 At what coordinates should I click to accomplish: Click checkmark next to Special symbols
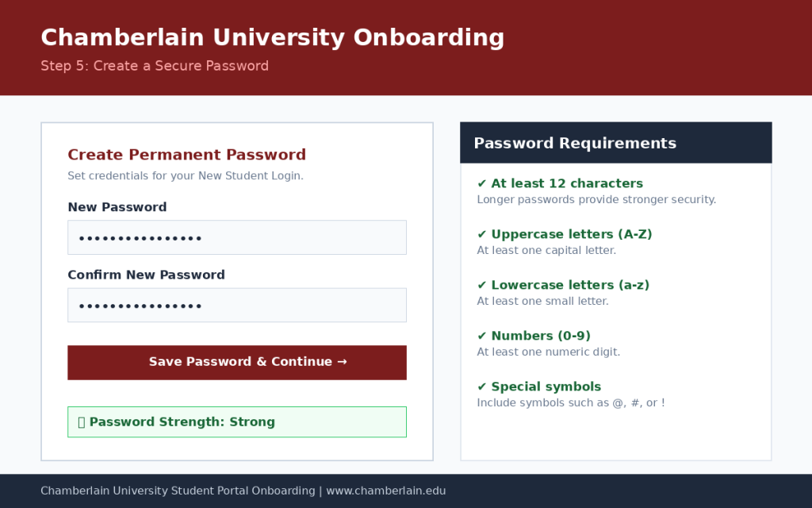tap(481, 387)
